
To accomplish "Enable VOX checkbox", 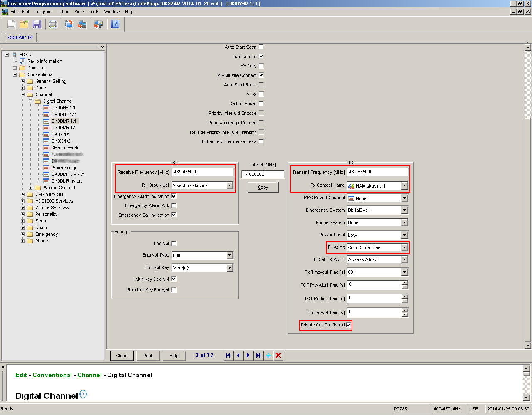I will (261, 94).
